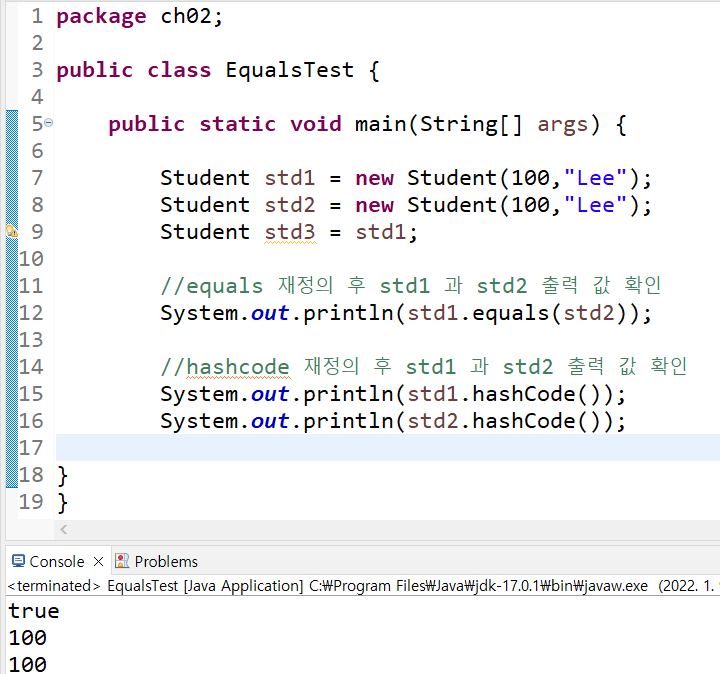Click the "Lee" string on line 7
The image size is (720, 674).
click(595, 178)
